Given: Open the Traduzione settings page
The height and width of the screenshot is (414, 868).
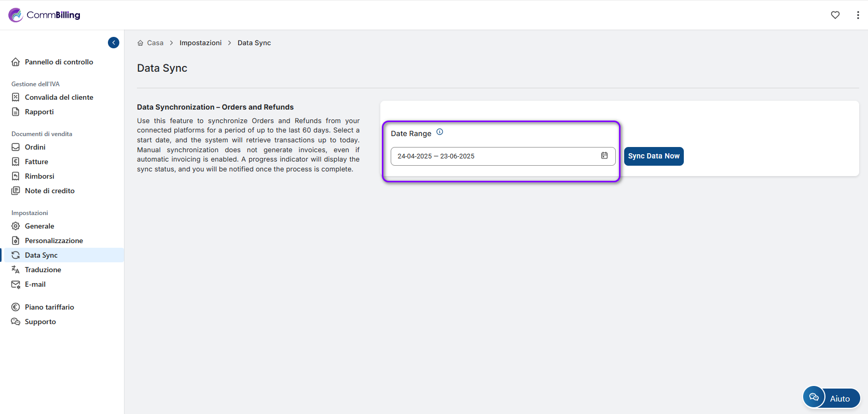Looking at the screenshot, I should tap(43, 270).
